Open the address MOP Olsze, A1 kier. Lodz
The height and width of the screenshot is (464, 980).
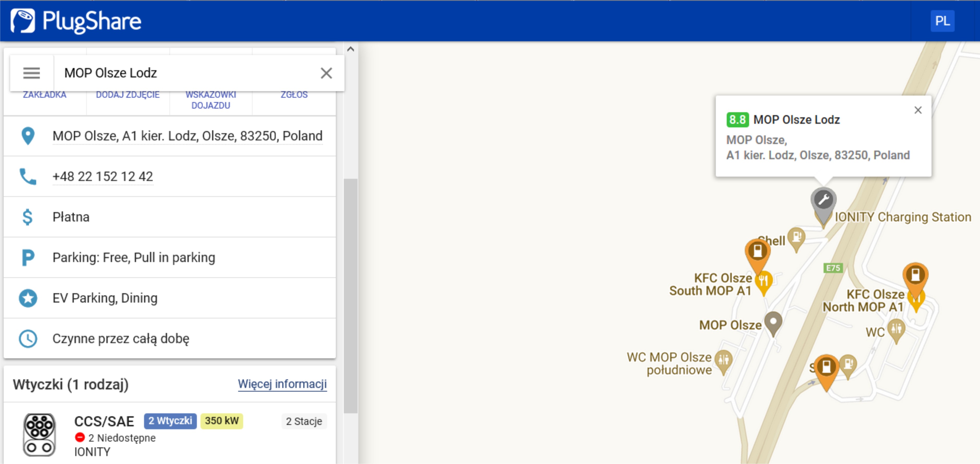point(187,136)
